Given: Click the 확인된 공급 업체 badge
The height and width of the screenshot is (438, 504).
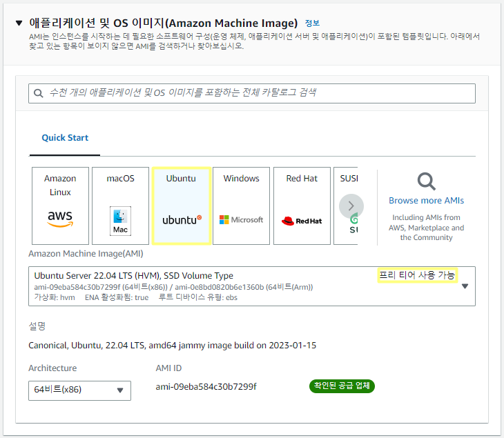Looking at the screenshot, I should tap(342, 386).
